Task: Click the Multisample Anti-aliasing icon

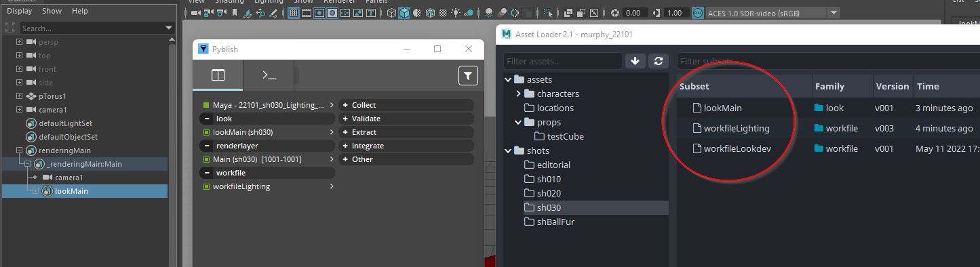Action: [515, 13]
